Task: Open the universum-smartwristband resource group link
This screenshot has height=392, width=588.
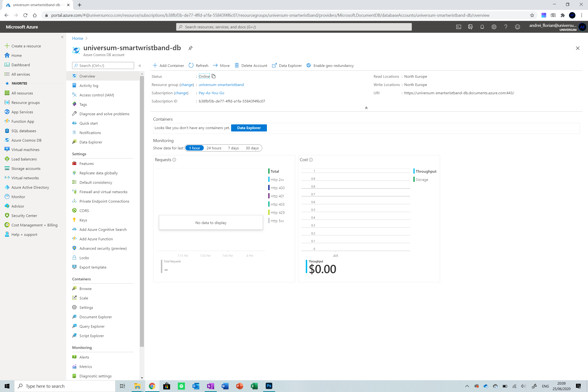Action: click(221, 85)
